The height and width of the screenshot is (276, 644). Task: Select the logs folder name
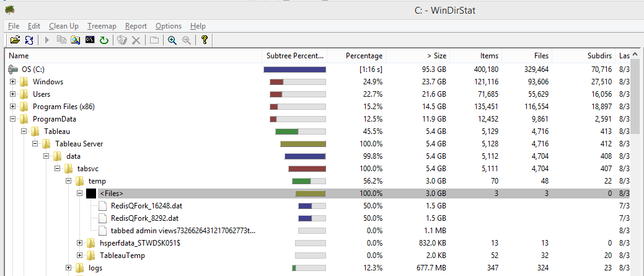95,268
